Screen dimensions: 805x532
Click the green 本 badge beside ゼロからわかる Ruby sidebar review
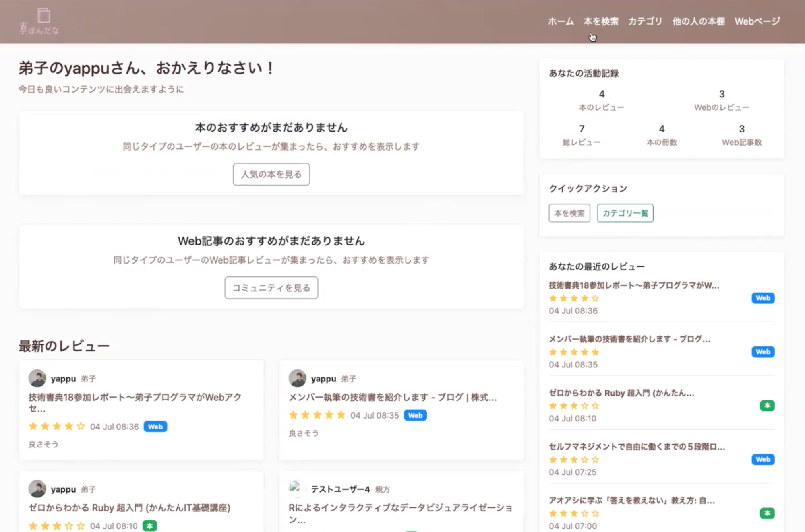tap(767, 406)
